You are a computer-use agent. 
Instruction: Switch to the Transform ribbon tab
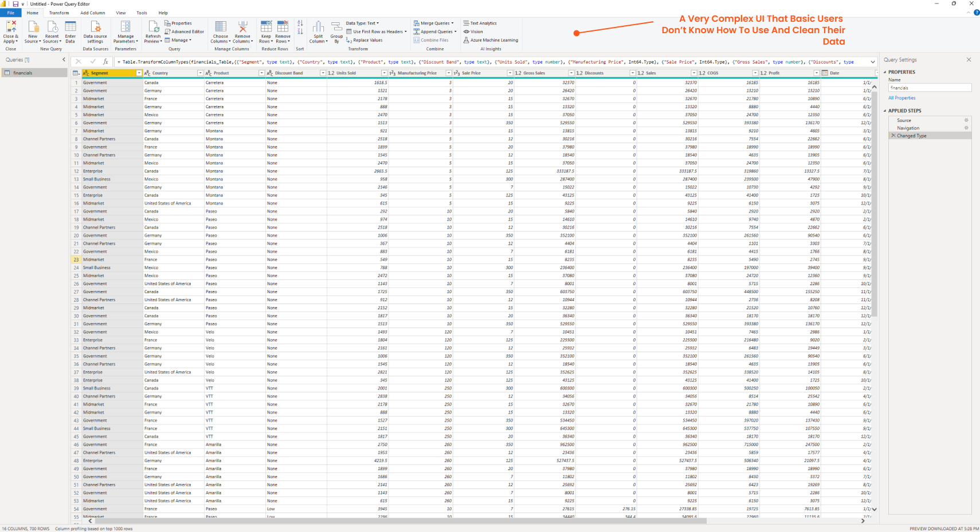coord(58,13)
